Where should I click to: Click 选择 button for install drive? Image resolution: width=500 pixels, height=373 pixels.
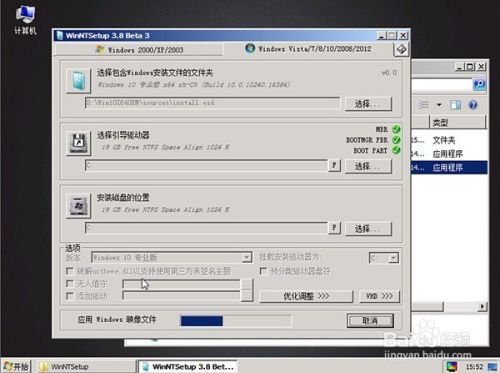[x=368, y=229]
